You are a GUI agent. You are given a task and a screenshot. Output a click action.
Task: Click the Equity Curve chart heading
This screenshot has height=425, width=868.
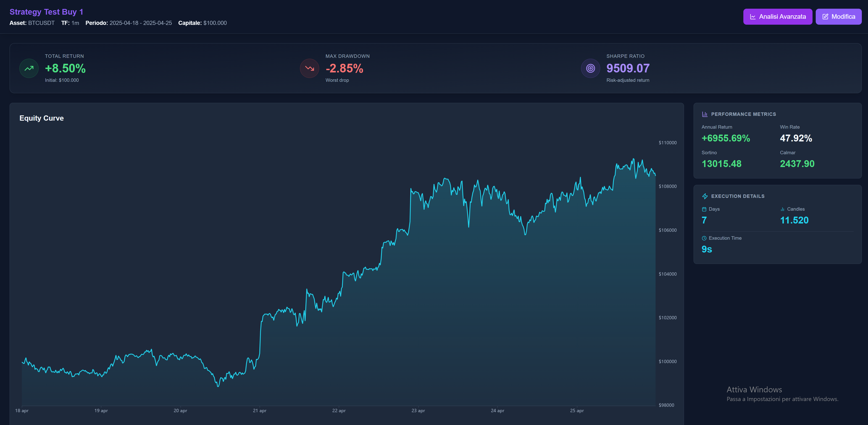coord(42,118)
